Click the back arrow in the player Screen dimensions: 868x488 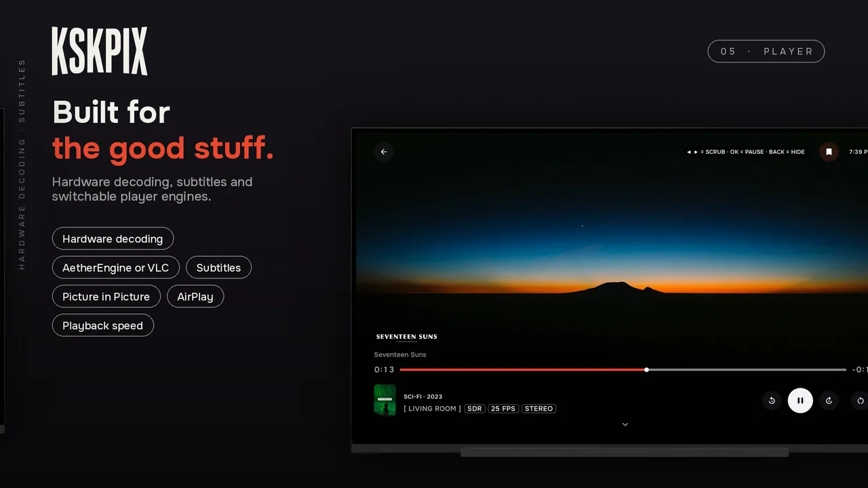point(384,152)
